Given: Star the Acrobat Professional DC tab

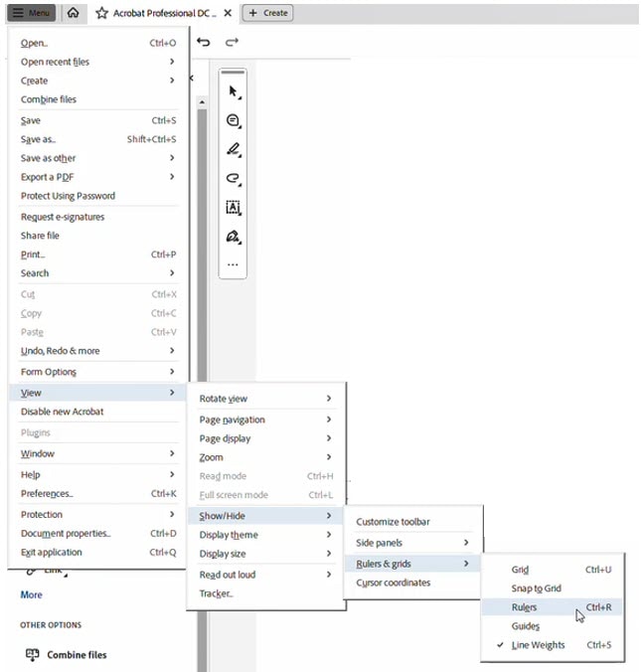Looking at the screenshot, I should [101, 13].
